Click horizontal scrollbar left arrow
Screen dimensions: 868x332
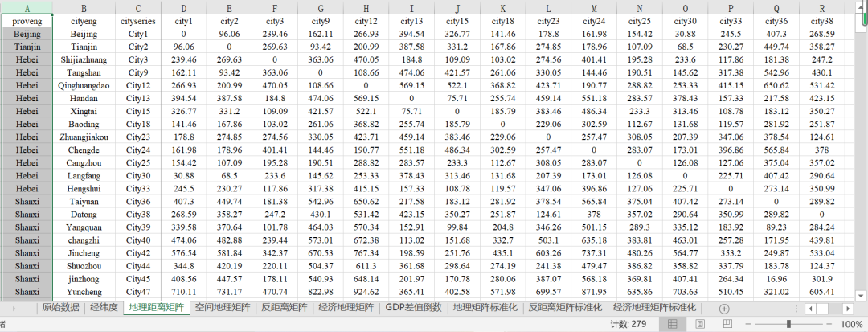810,308
